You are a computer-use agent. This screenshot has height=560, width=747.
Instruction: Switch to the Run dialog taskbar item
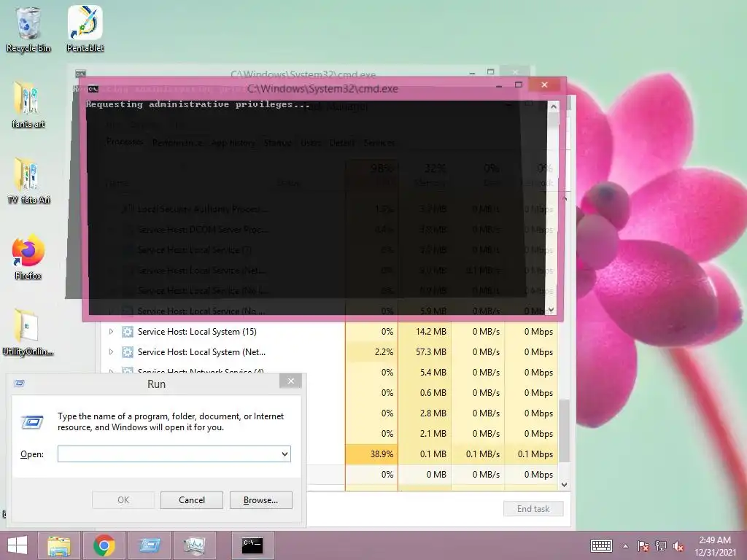click(x=150, y=545)
